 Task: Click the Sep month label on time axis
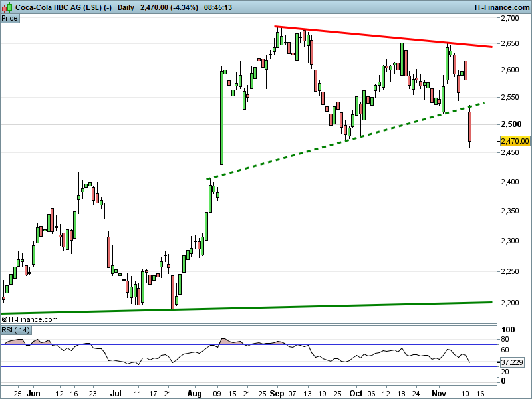[277, 394]
